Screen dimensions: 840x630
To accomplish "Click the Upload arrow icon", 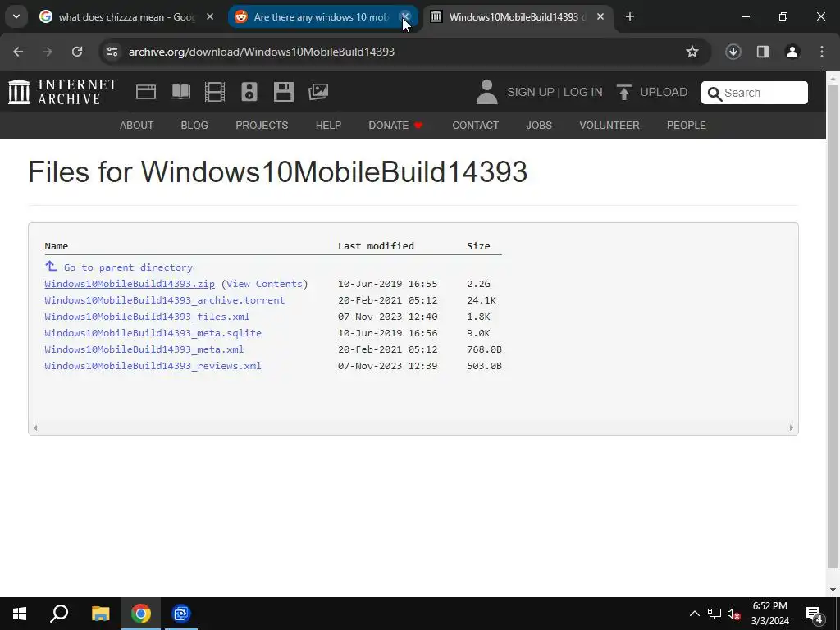I will pyautogui.click(x=623, y=92).
